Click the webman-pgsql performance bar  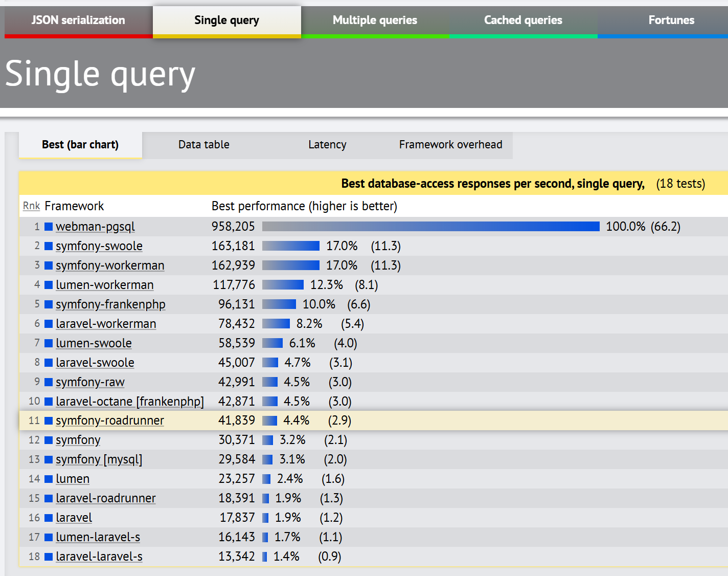pos(430,227)
